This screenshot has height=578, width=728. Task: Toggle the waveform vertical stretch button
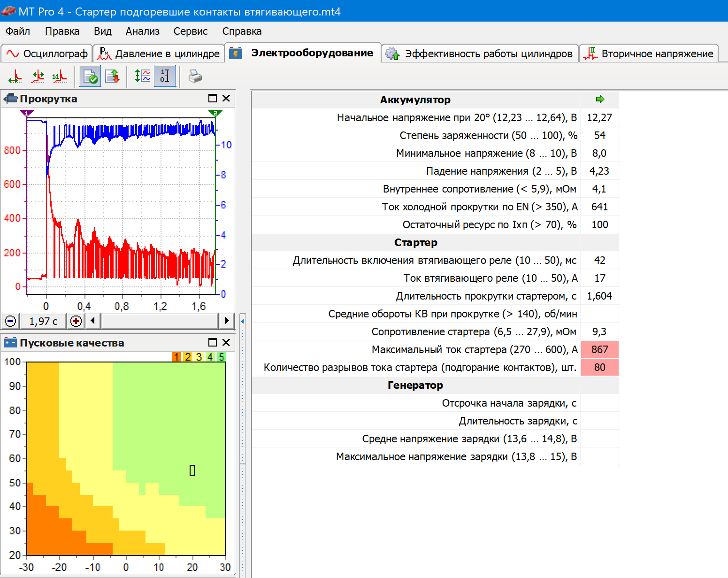143,76
